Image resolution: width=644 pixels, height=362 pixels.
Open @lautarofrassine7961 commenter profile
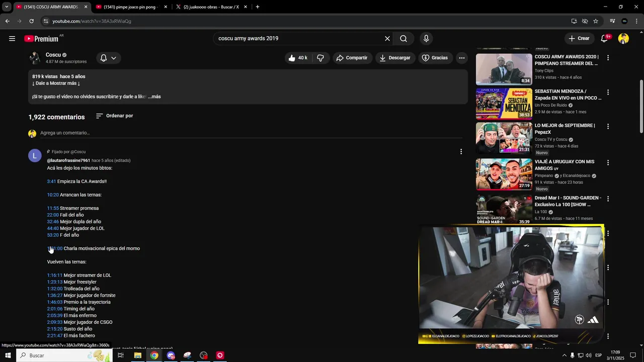pyautogui.click(x=68, y=160)
